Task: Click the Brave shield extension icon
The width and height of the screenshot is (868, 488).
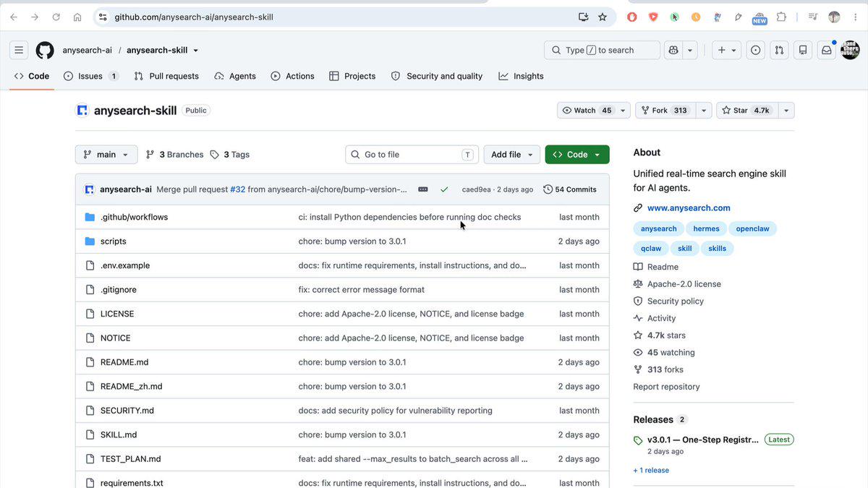Action: [x=653, y=17]
